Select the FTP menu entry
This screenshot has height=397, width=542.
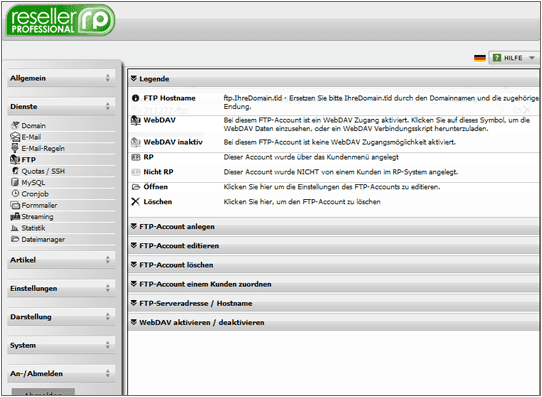pyautogui.click(x=29, y=160)
